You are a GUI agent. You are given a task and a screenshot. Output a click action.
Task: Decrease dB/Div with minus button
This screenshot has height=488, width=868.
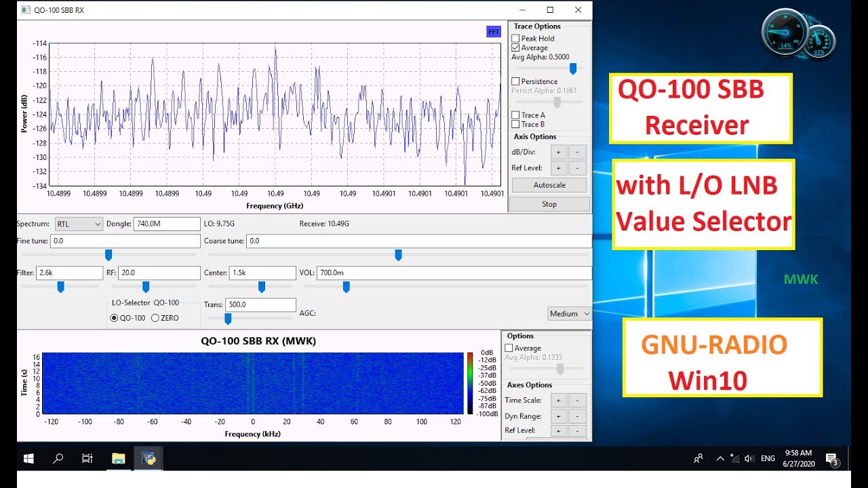pyautogui.click(x=577, y=152)
